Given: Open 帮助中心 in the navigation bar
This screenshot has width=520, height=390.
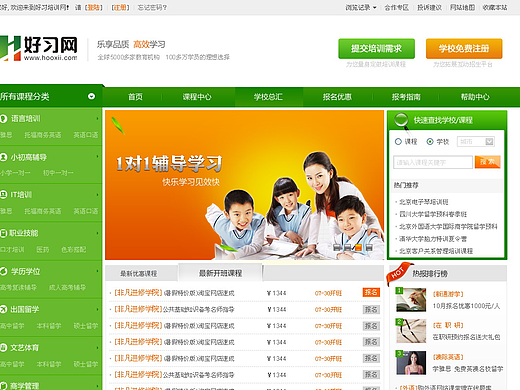Looking at the screenshot, I should pos(475,97).
